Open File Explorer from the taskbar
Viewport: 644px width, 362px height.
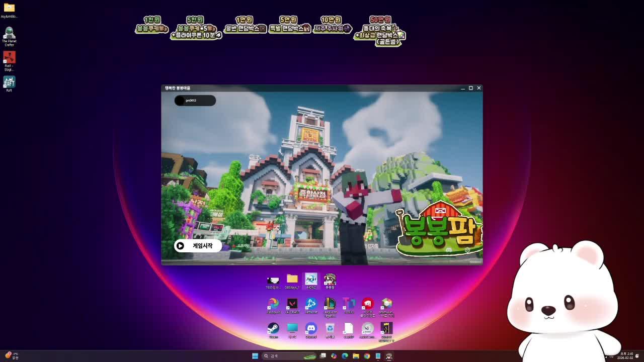coord(356,356)
